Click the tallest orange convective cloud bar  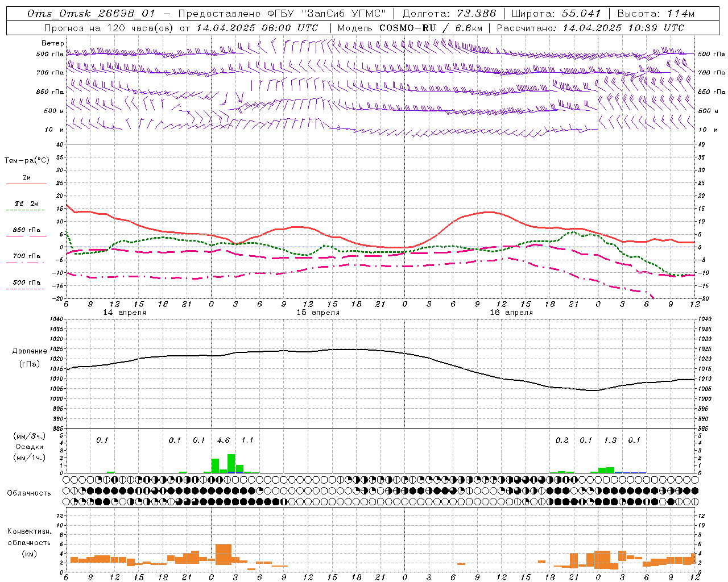click(x=224, y=554)
